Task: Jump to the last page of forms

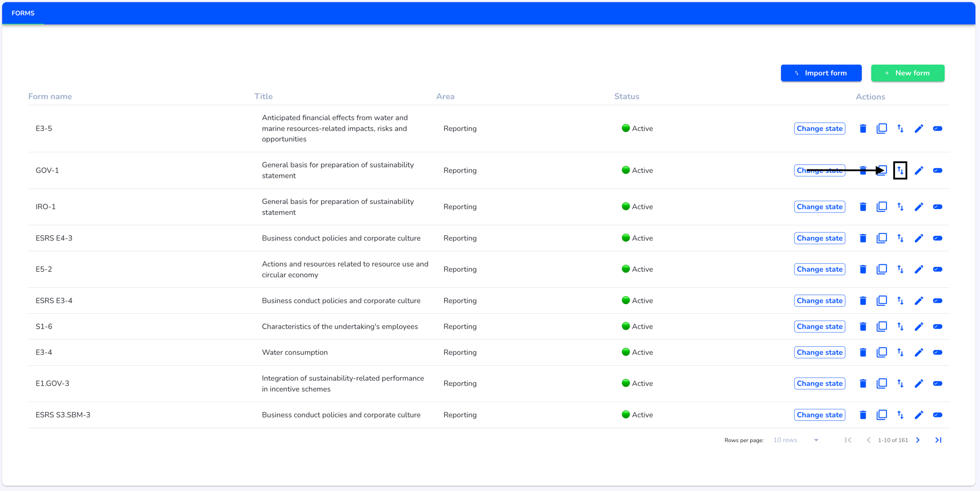Action: coord(938,440)
